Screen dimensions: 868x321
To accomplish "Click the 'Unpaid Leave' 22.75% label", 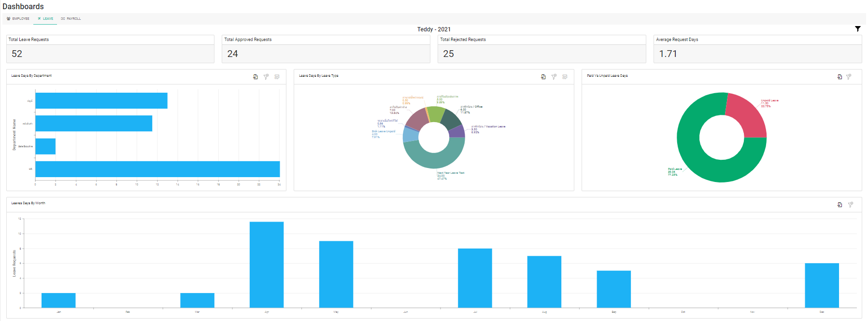I will 769,103.
